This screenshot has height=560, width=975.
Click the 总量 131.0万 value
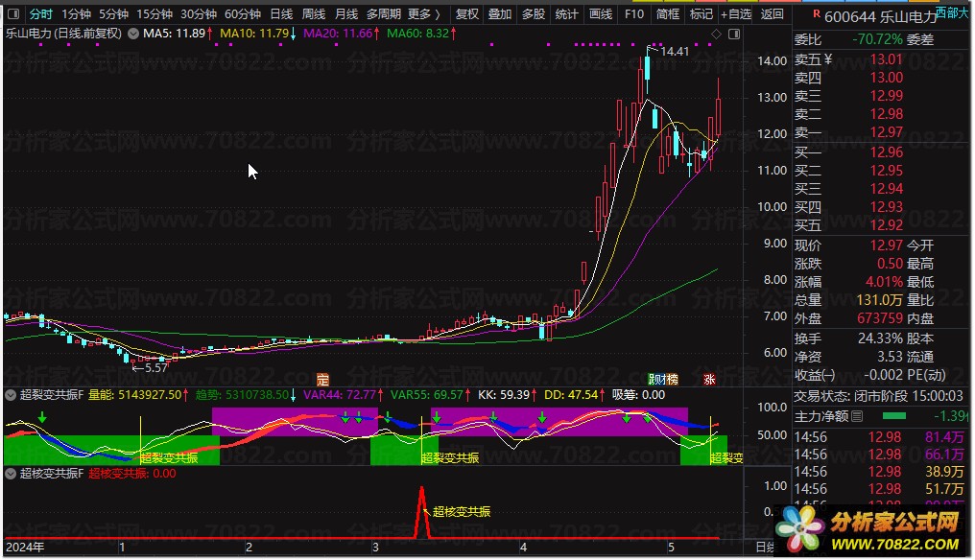point(879,300)
